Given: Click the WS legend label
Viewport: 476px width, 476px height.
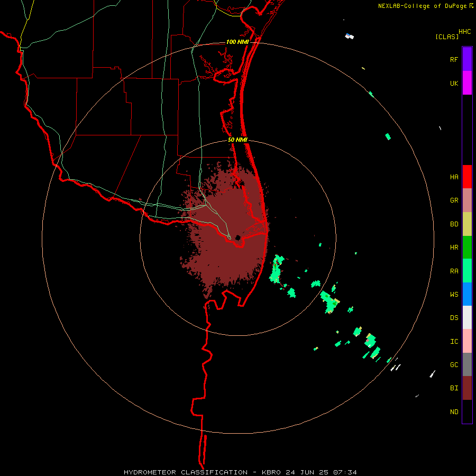Looking at the screenshot, I should tap(454, 295).
